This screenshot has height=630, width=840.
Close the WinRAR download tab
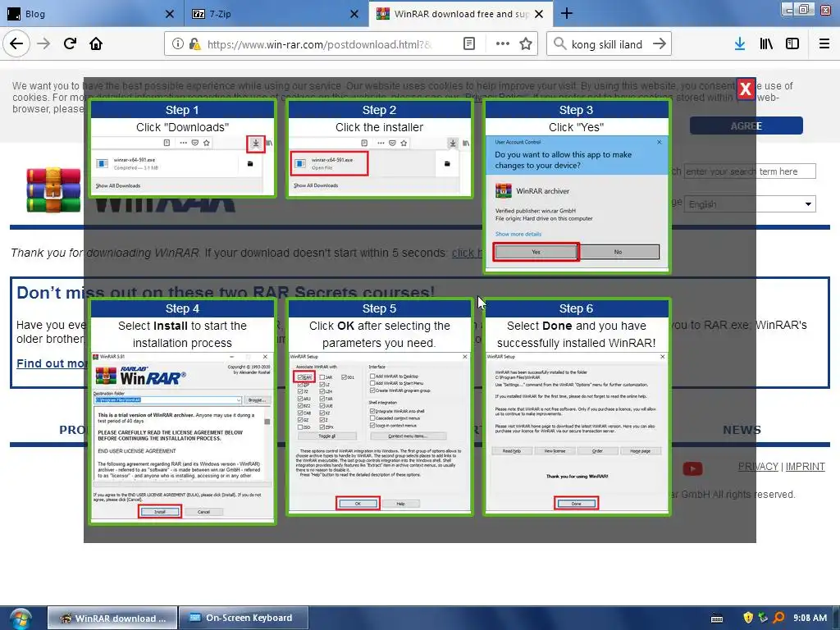(539, 14)
